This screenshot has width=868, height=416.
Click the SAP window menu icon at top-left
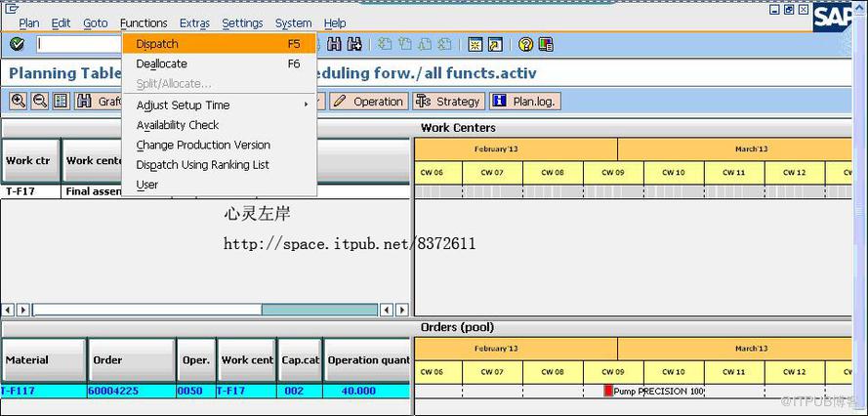click(x=12, y=8)
